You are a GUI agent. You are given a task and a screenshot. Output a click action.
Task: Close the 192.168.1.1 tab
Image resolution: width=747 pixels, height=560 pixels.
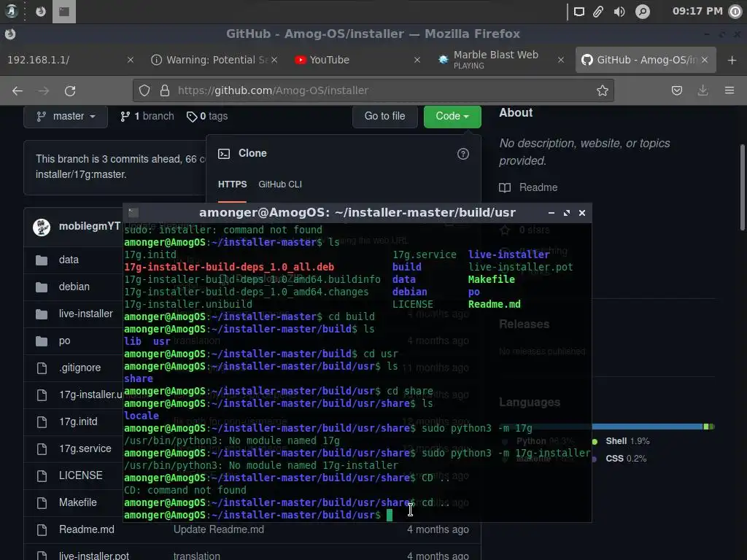pos(131,60)
